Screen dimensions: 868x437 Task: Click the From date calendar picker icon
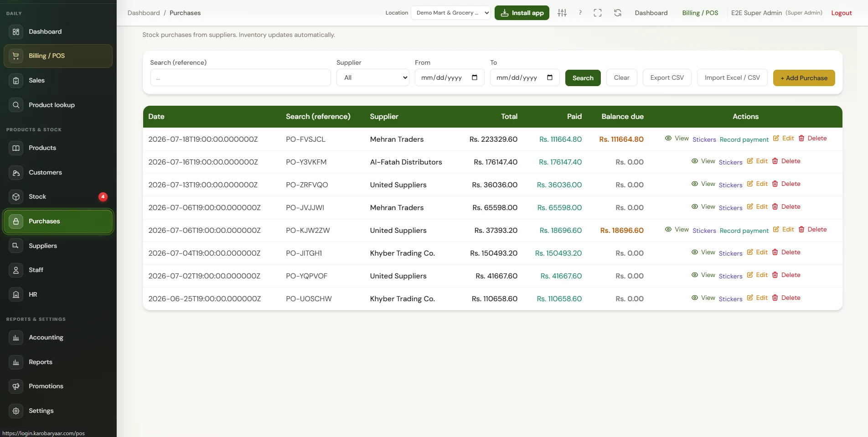(475, 77)
